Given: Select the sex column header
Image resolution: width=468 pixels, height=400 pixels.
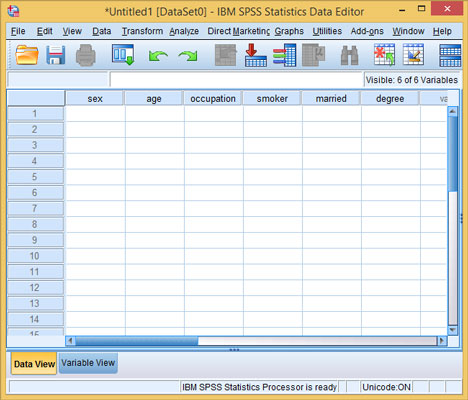Looking at the screenshot, I should click(95, 99).
